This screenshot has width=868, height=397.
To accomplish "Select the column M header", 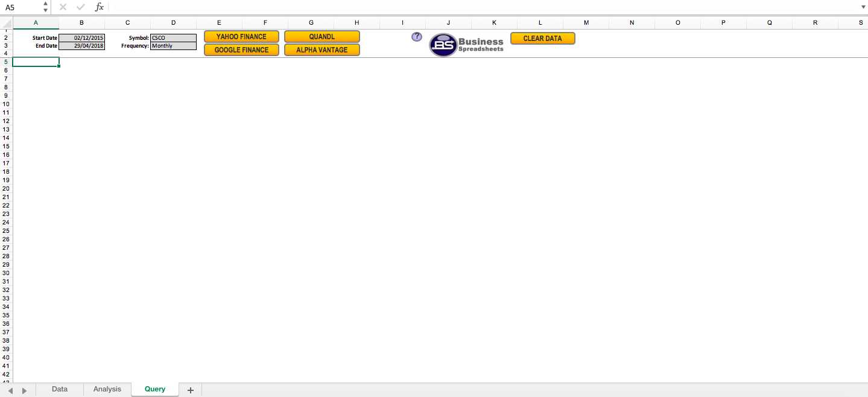I will pos(586,23).
